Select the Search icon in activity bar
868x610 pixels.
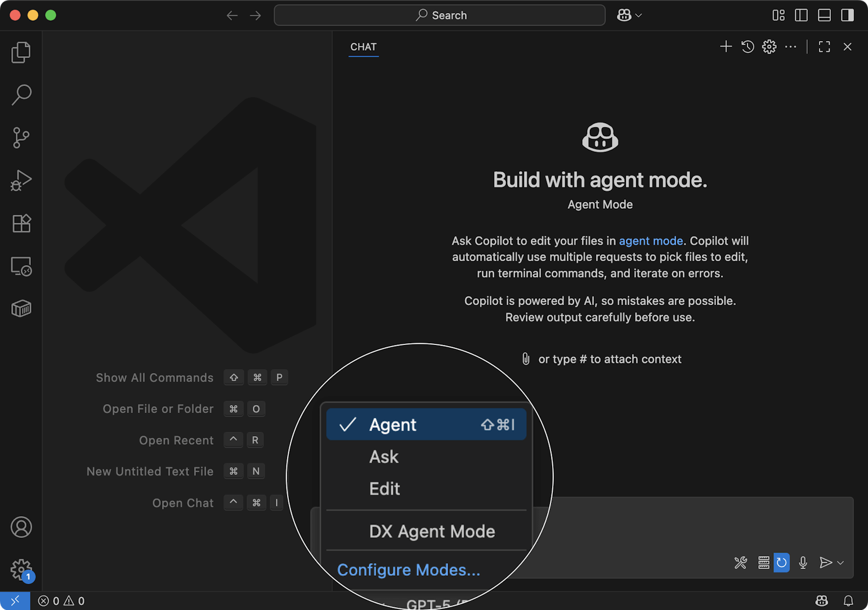click(21, 95)
